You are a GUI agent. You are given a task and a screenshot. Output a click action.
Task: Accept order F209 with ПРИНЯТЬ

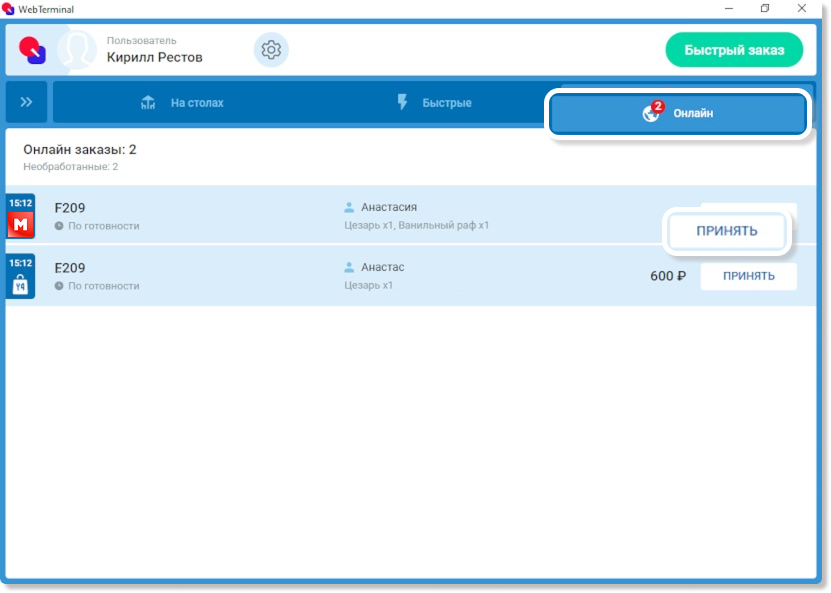(x=727, y=231)
